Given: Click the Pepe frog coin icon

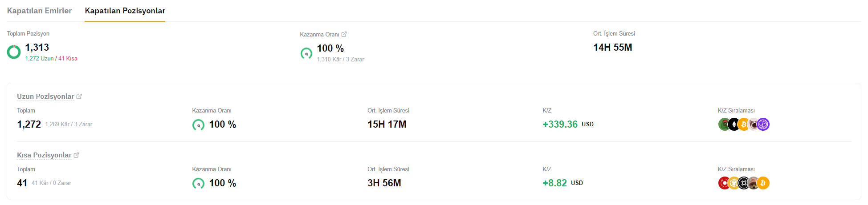Looking at the screenshot, I should pos(724,125).
